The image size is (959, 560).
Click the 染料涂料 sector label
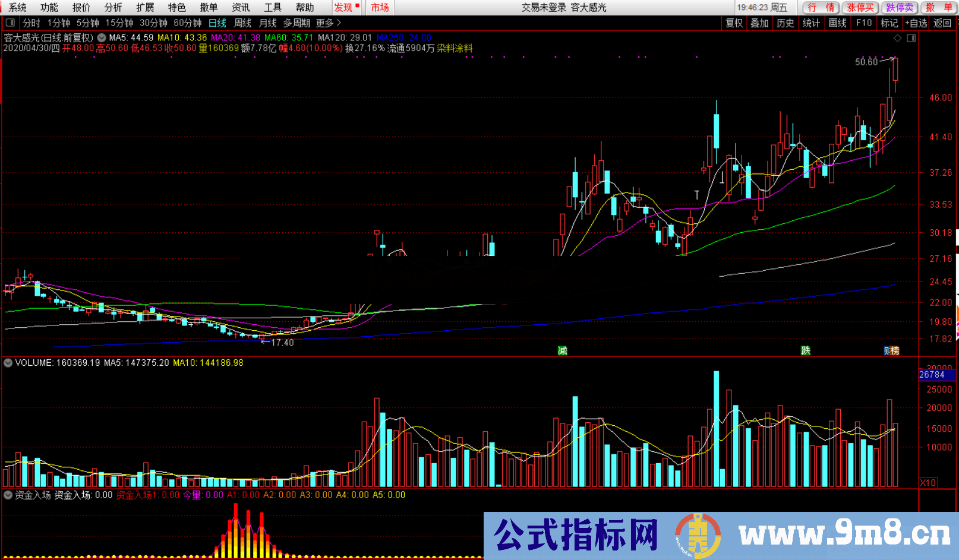pyautogui.click(x=455, y=48)
